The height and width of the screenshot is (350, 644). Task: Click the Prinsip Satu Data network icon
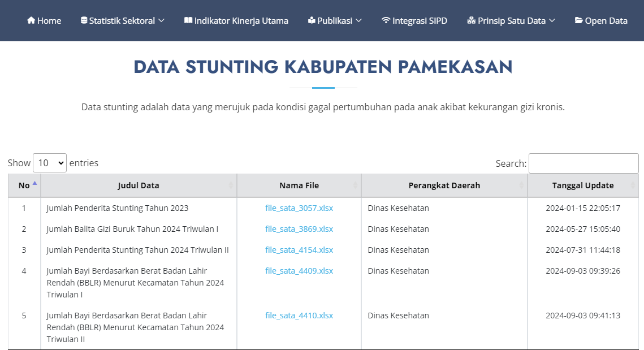click(x=472, y=20)
